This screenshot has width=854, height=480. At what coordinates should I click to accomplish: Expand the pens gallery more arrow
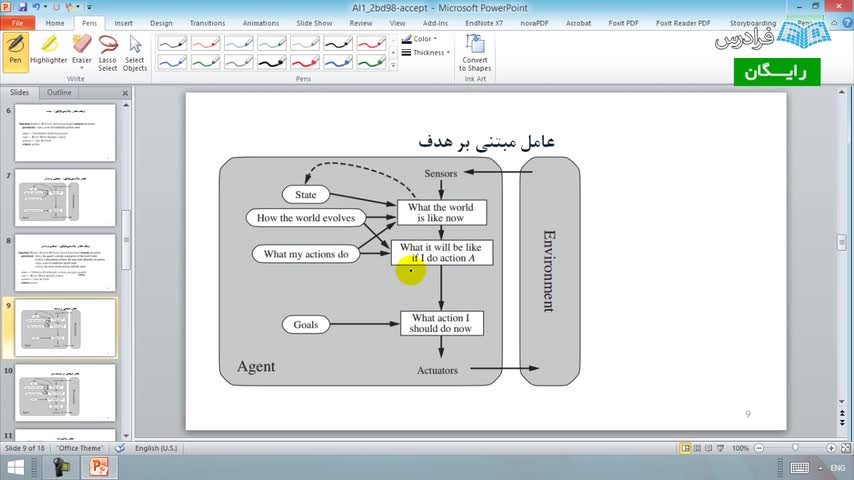coord(393,65)
